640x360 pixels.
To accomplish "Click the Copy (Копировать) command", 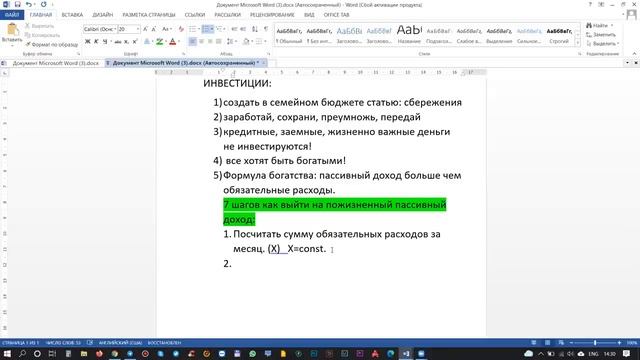I will (x=42, y=35).
